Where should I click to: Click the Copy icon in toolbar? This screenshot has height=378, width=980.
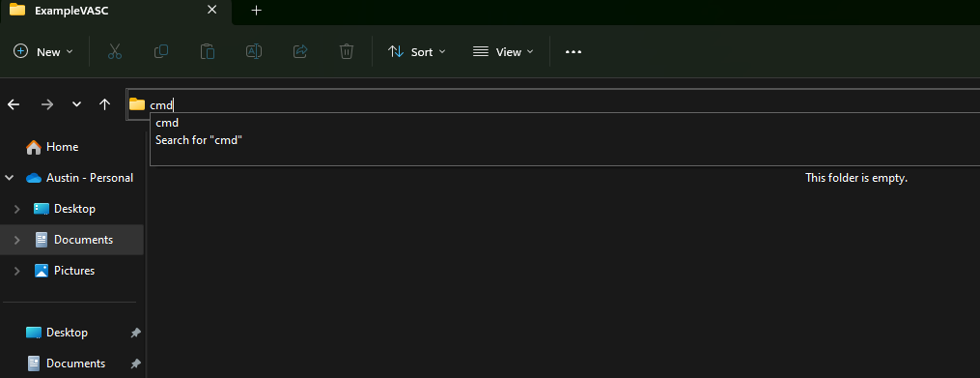click(160, 51)
